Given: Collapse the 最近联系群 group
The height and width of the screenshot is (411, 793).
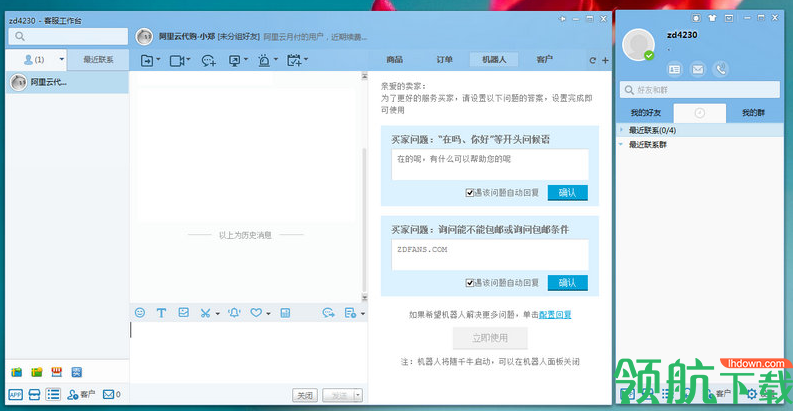Looking at the screenshot, I should click(x=622, y=144).
